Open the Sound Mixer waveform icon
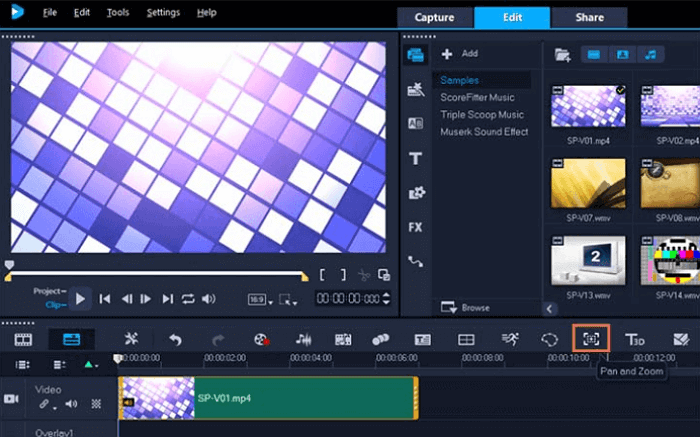 [x=303, y=339]
